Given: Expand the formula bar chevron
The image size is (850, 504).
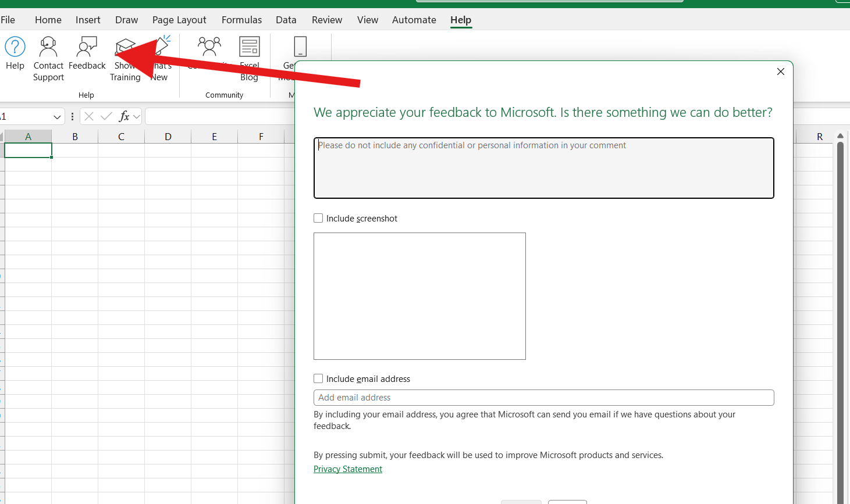Looking at the screenshot, I should [137, 117].
